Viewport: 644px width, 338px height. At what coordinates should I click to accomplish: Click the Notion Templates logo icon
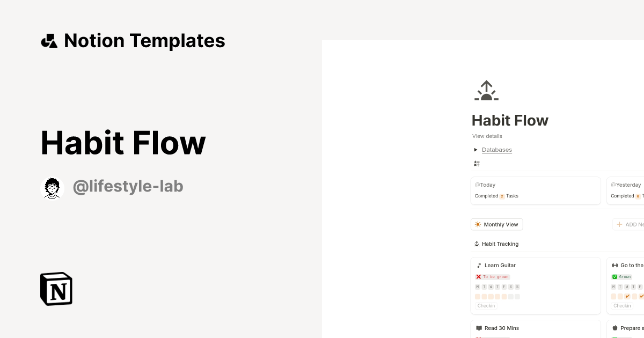(49, 40)
